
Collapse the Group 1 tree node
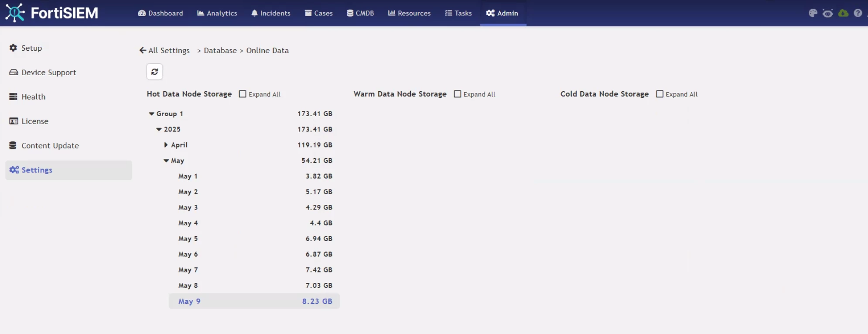pos(151,114)
